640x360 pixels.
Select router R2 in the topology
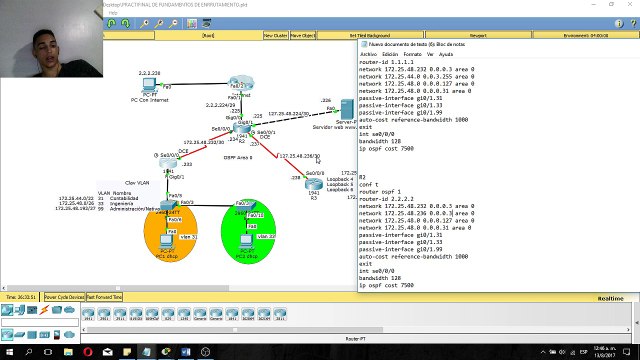242,129
